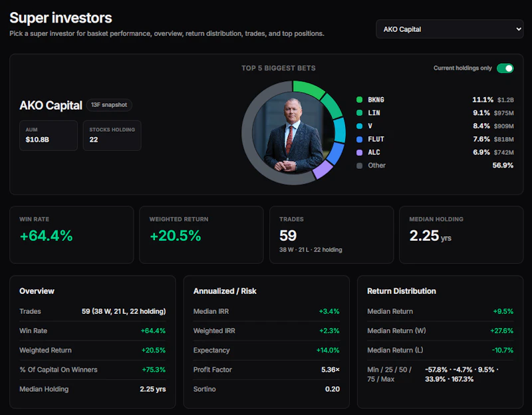
Task: Click the BKNG ticker label
Action: point(376,100)
